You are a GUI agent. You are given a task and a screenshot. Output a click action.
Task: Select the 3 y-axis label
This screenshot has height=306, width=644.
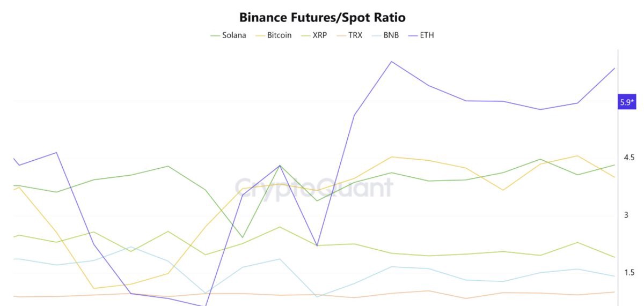626,215
